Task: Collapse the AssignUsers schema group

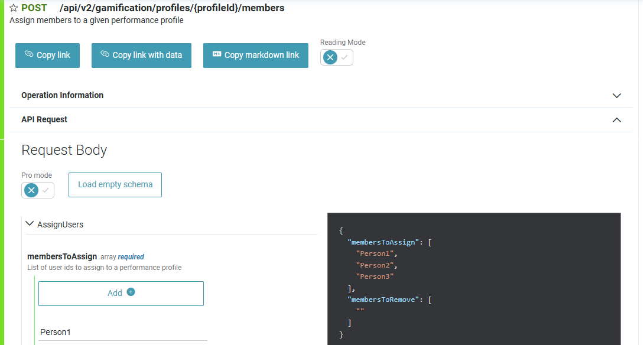Action: point(30,224)
